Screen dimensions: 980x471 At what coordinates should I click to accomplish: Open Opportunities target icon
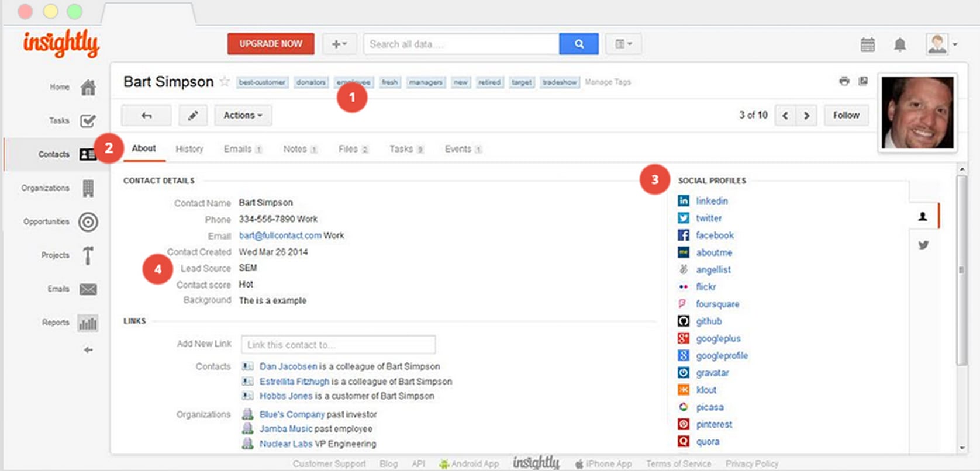(x=88, y=222)
